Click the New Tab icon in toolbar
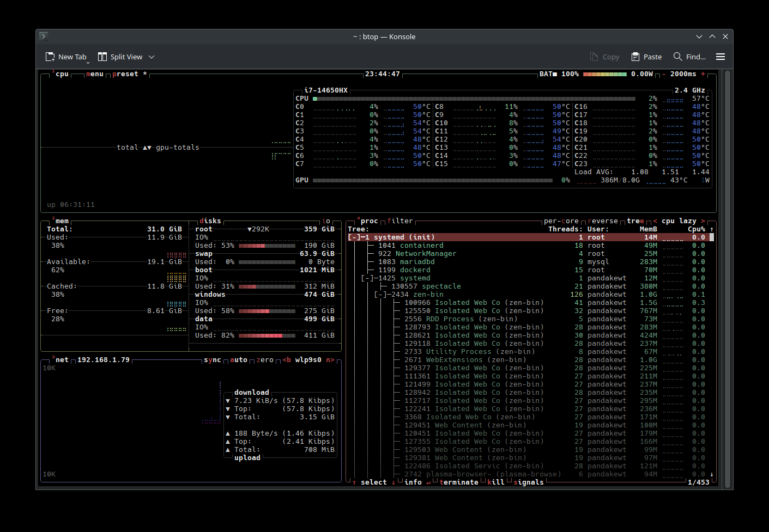This screenshot has height=532, width=769. (50, 57)
